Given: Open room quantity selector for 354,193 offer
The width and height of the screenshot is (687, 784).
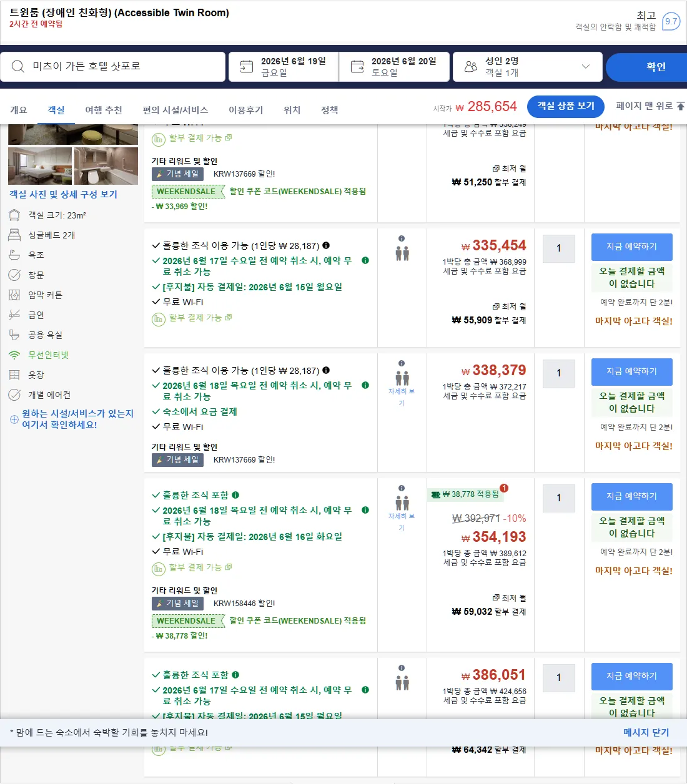Looking at the screenshot, I should (559, 498).
